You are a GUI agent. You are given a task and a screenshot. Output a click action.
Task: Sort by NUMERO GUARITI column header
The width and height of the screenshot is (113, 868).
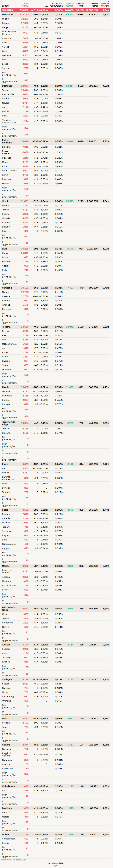[x=69, y=5]
